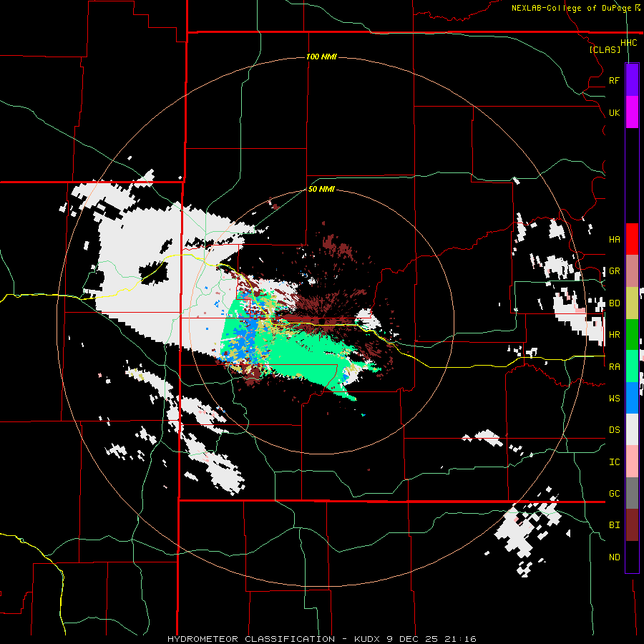Click the UK magenta legend swatch

[x=632, y=112]
